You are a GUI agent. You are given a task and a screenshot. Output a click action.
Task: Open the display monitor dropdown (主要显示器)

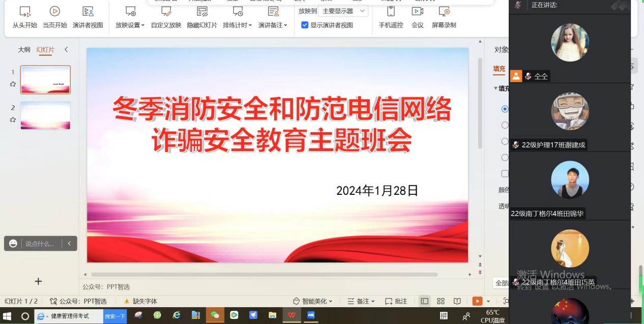click(343, 11)
